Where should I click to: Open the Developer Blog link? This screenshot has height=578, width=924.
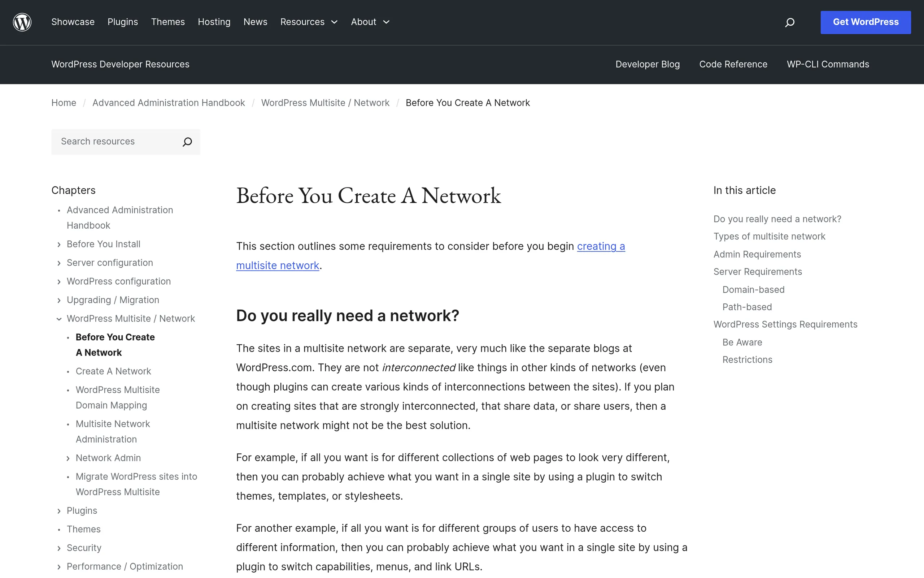[648, 64]
